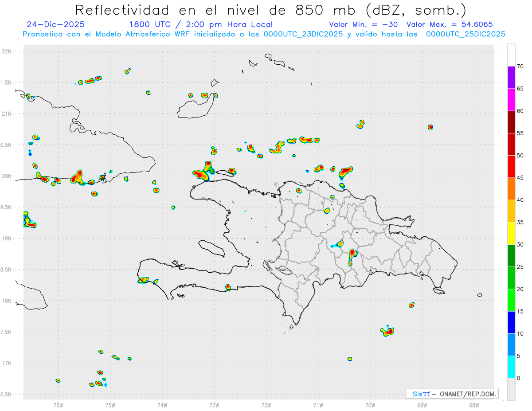Select the bright red 45–50 dBZ swatch
The height and width of the screenshot is (411, 532).
click(511, 167)
